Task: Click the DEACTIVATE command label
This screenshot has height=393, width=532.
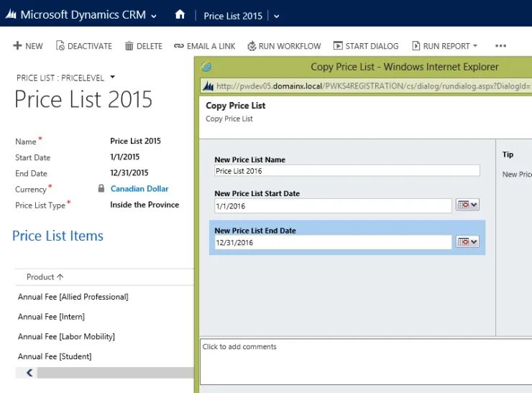Action: point(90,46)
